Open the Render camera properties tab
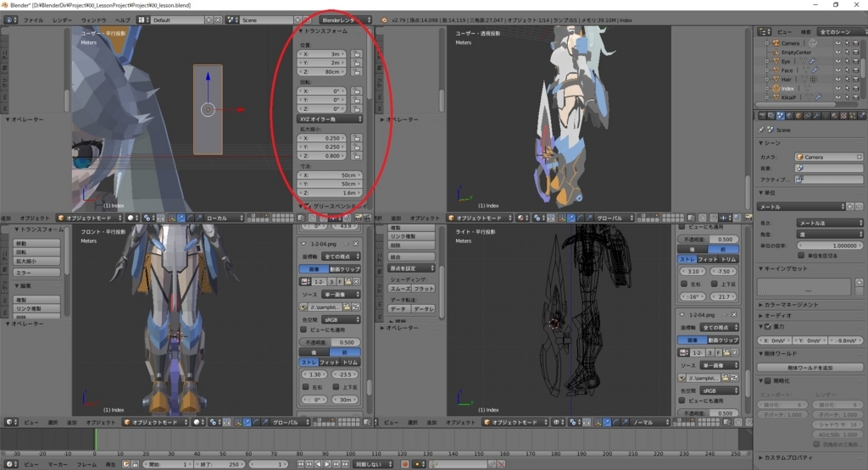This screenshot has width=868, height=470. (x=762, y=115)
